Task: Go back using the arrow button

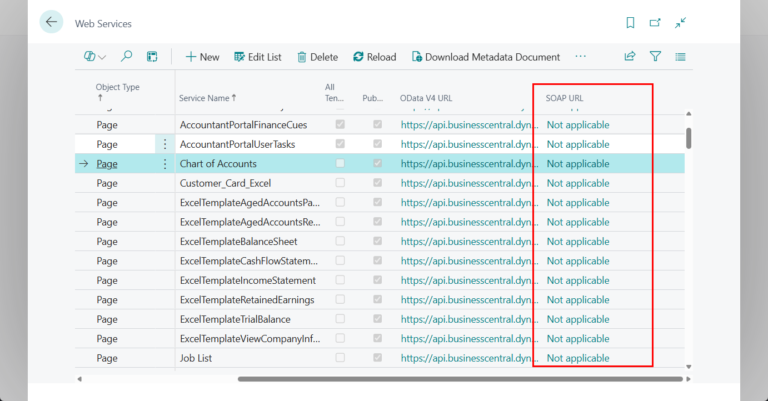Action: (x=51, y=22)
